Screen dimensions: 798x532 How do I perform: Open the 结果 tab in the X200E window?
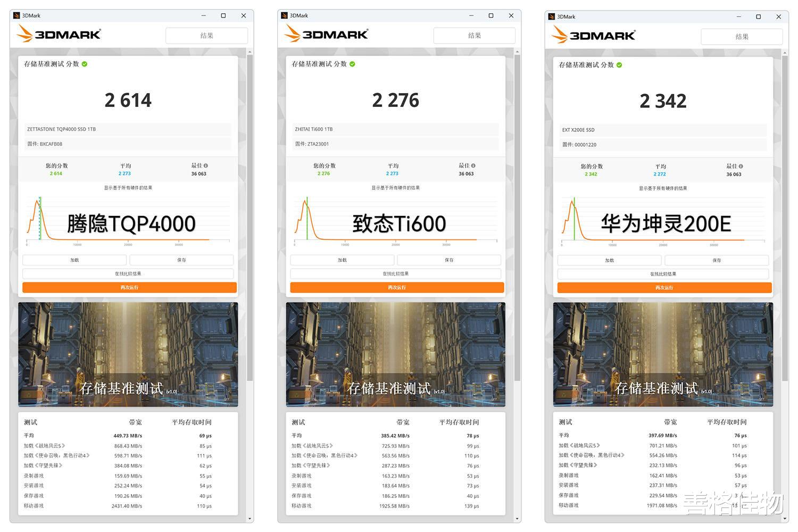tap(742, 37)
